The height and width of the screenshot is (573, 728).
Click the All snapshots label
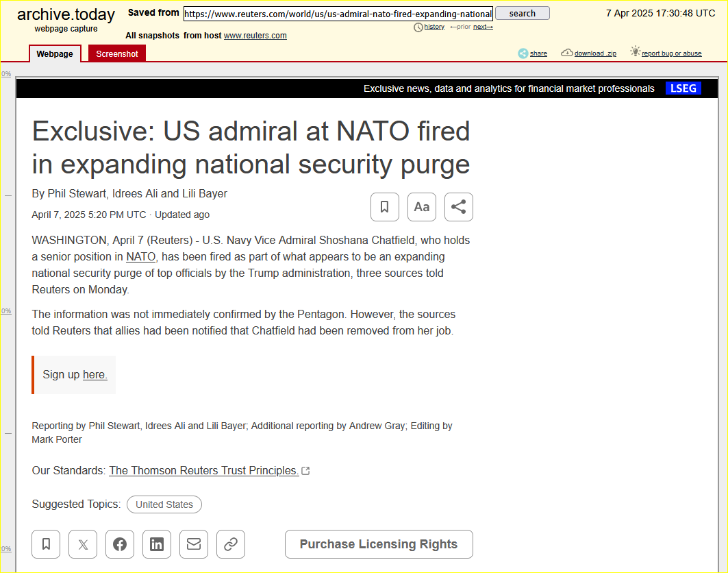152,36
